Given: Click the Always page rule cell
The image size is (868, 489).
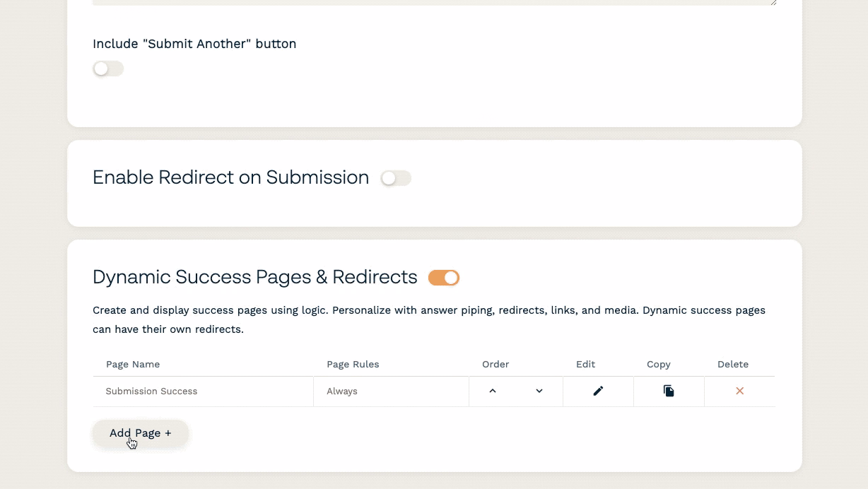Looking at the screenshot, I should coord(342,391).
